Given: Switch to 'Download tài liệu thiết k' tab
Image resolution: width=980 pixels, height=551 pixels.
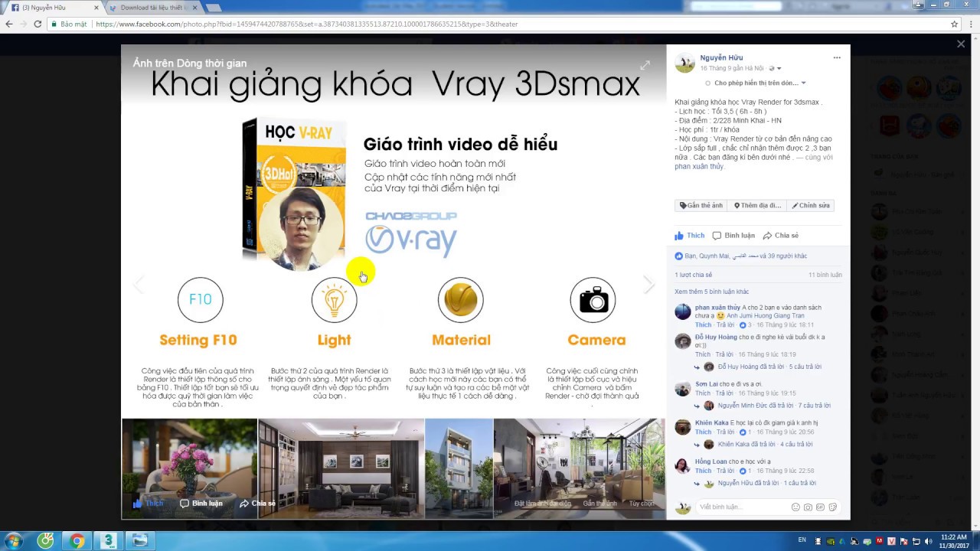Looking at the screenshot, I should click(153, 8).
